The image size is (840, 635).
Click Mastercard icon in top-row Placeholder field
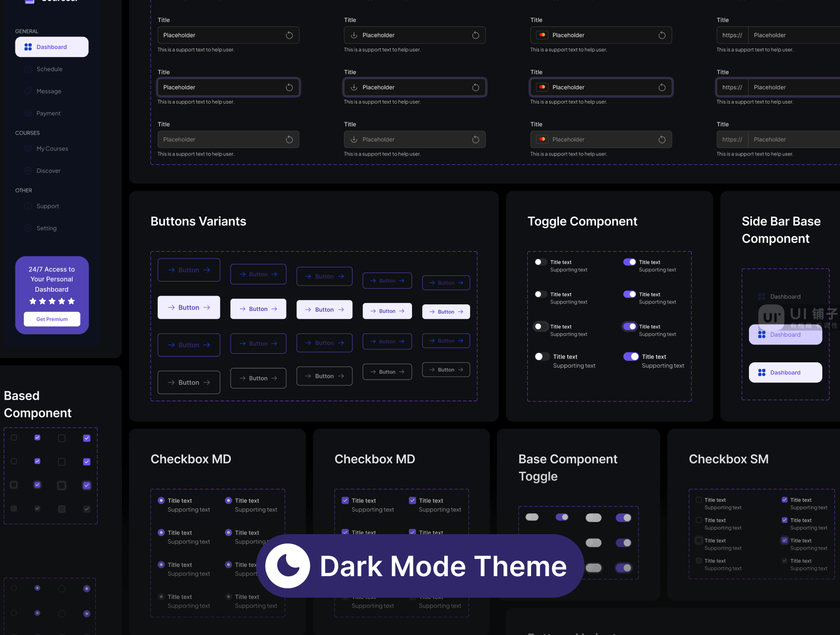[x=542, y=35]
